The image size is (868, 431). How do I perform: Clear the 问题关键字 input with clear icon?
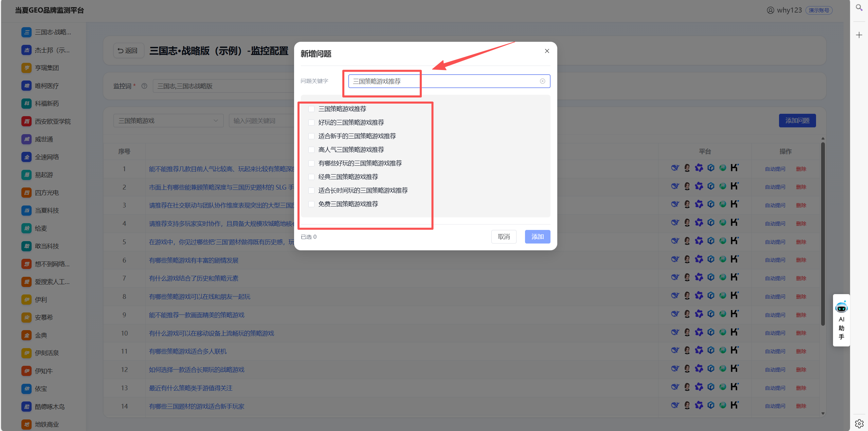pos(542,81)
